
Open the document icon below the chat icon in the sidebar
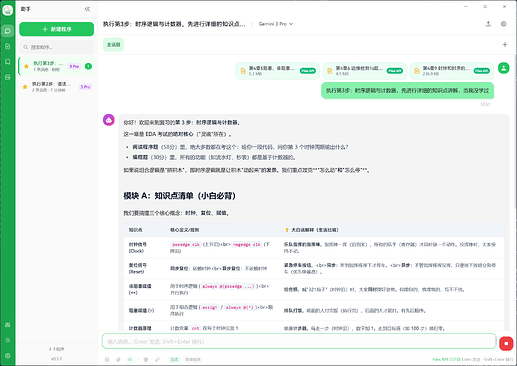pos(7,46)
